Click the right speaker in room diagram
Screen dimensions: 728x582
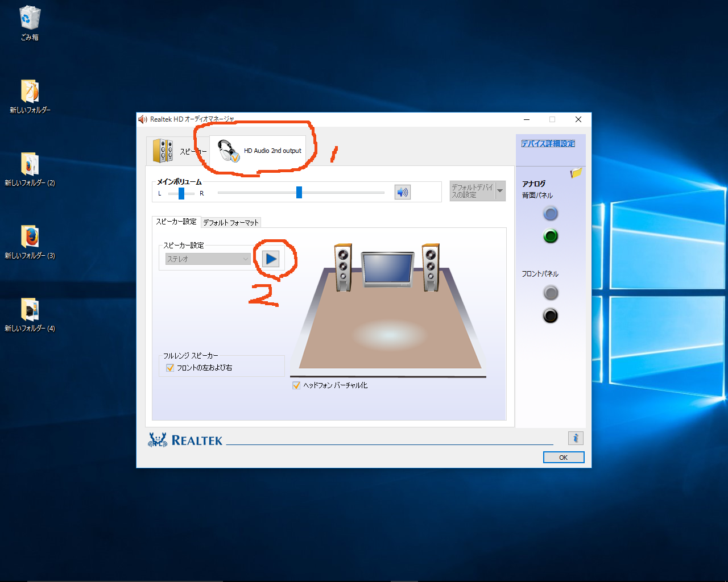431,268
